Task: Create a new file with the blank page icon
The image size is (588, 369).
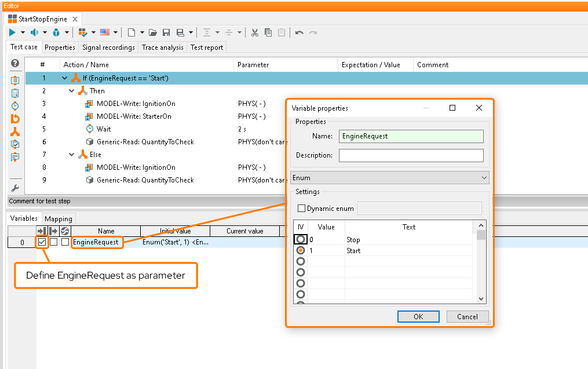Action: pos(132,32)
